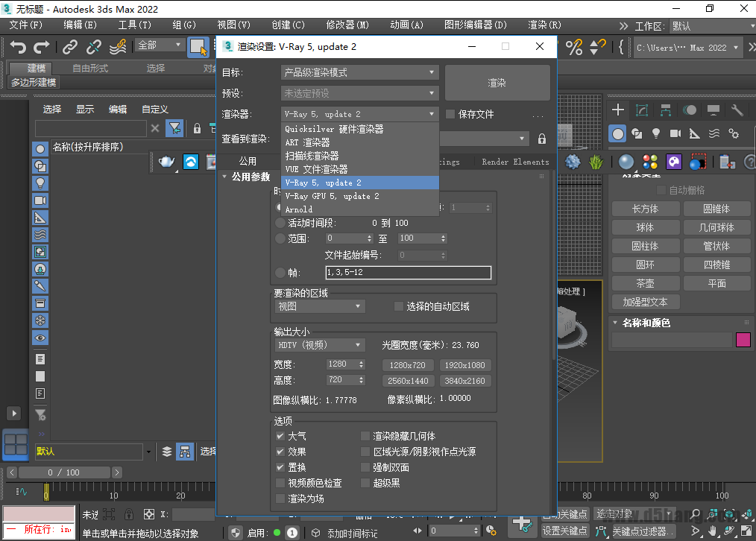Choose ART renderer from list

(x=359, y=142)
